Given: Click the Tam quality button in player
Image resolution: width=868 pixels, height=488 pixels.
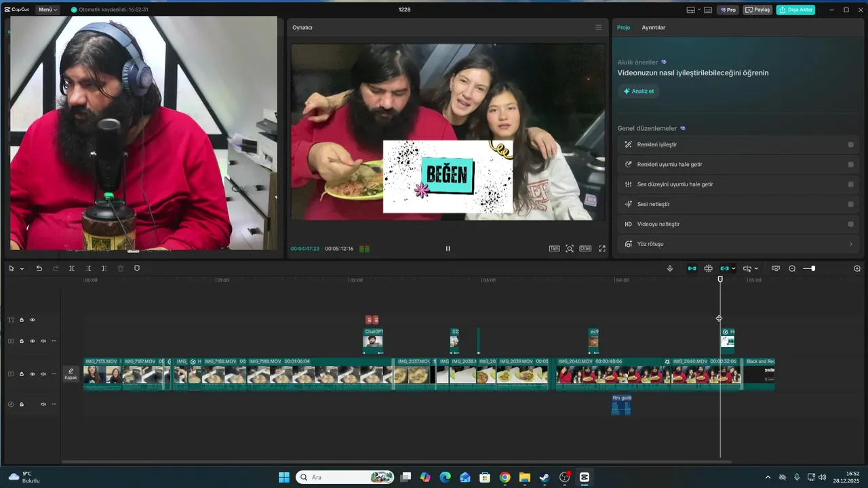Looking at the screenshot, I should [554, 249].
